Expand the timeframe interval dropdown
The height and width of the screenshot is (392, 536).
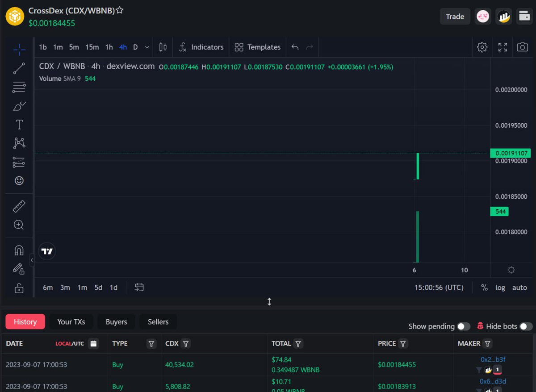click(x=147, y=47)
